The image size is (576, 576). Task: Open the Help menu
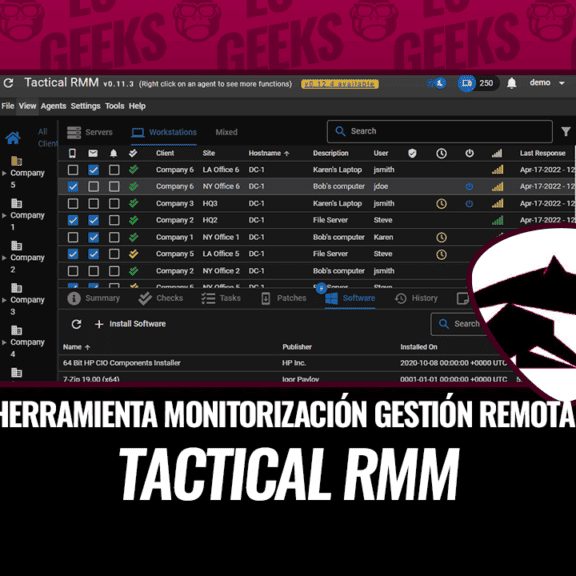137,106
